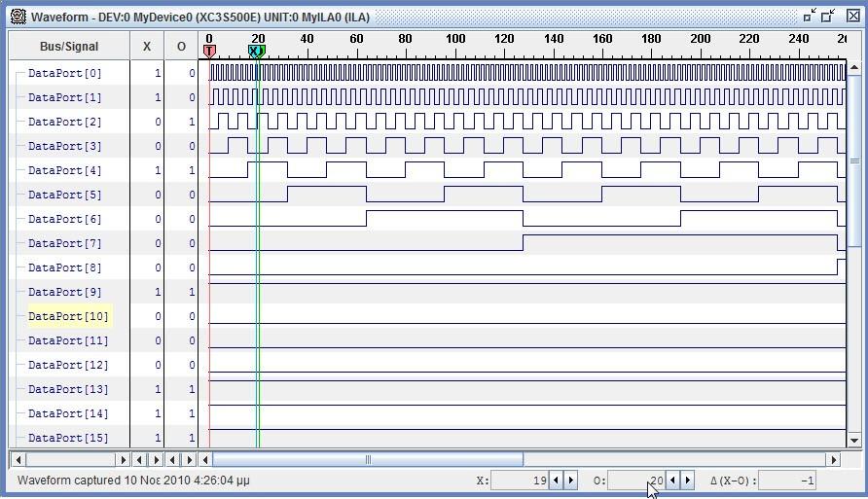The height and width of the screenshot is (499, 868).
Task: Select the DataPort[15] signal
Action: [x=68, y=438]
